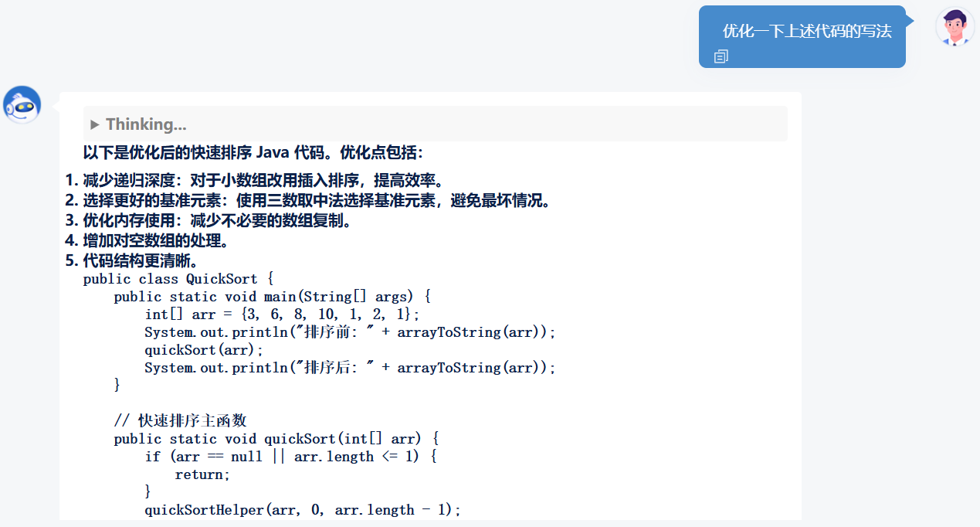Click the null check if-statement code line

click(291, 457)
